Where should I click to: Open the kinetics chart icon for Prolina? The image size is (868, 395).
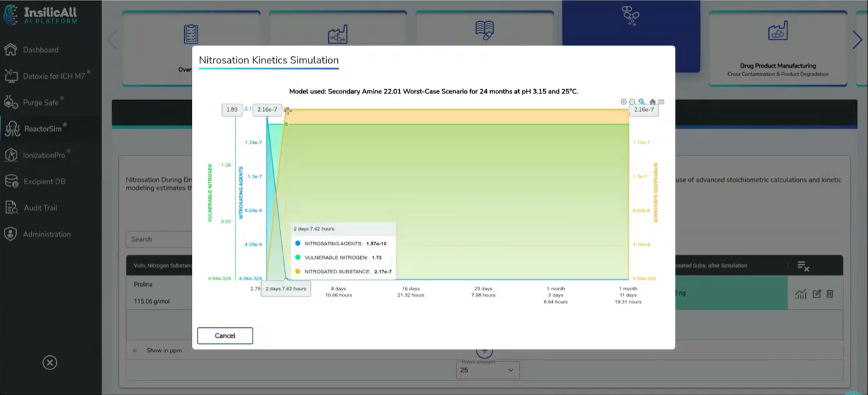801,294
